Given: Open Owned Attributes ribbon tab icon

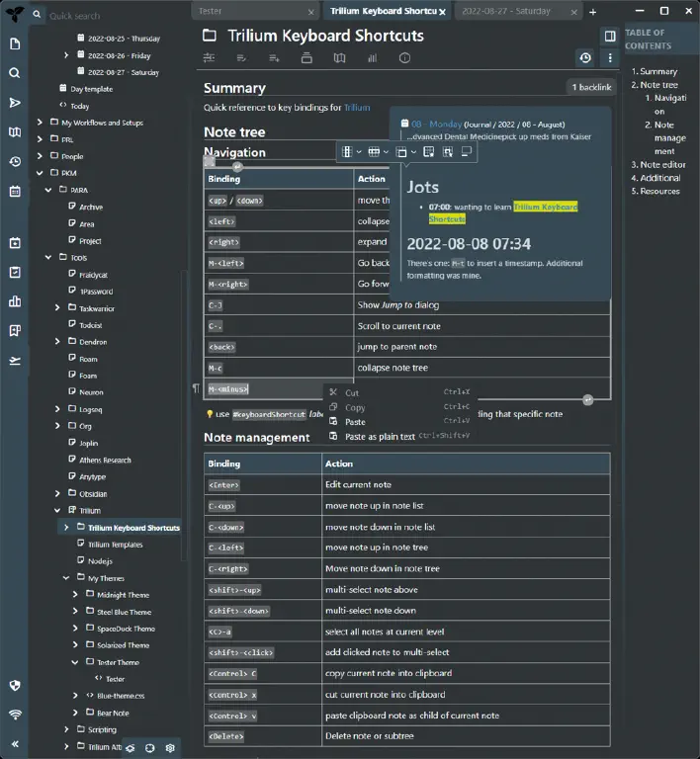Looking at the screenshot, I should pyautogui.click(x=241, y=58).
